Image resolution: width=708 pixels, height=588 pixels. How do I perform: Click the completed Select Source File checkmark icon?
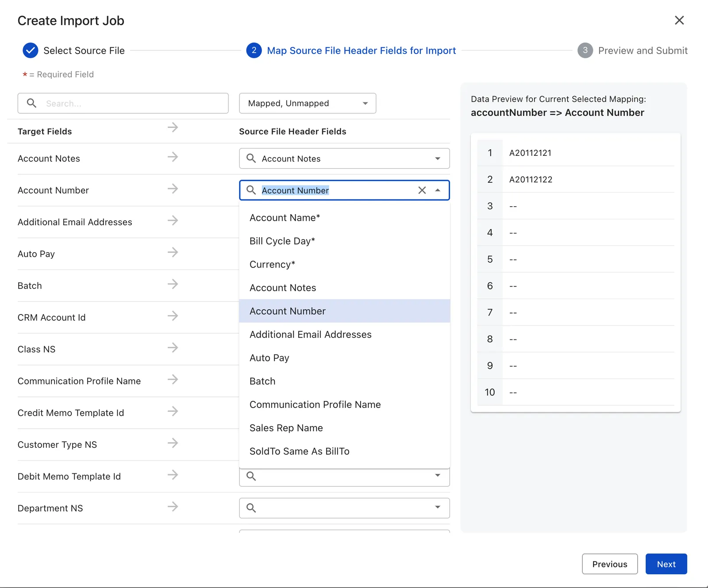click(x=31, y=50)
